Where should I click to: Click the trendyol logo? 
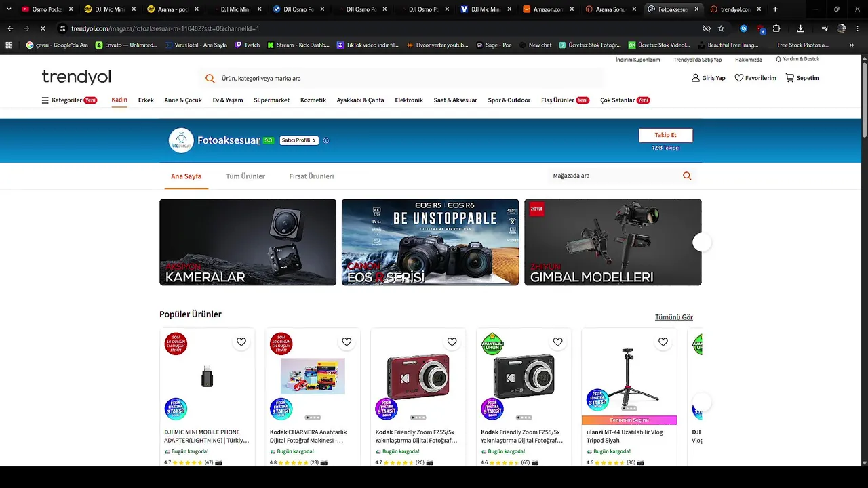tap(77, 77)
